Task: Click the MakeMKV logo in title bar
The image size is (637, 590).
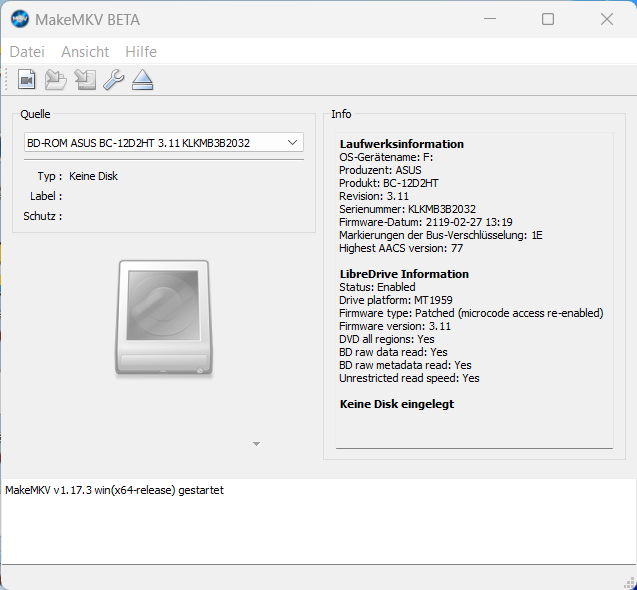Action: pyautogui.click(x=20, y=20)
